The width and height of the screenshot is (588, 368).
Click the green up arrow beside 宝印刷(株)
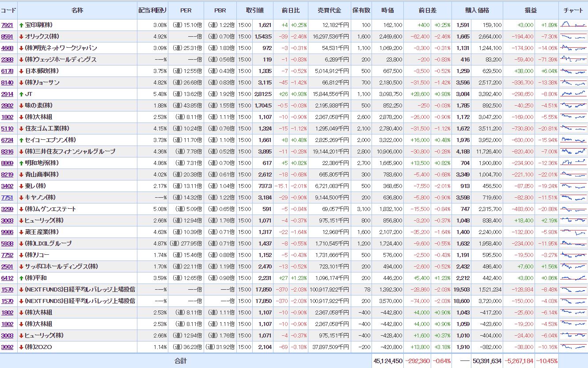[21, 25]
